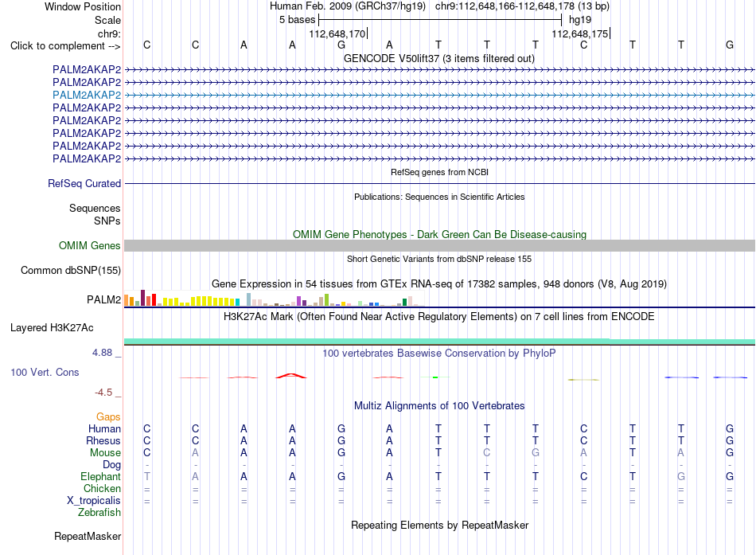The height and width of the screenshot is (555, 756).
Task: Click the Zebrafish species row label
Action: point(99,513)
